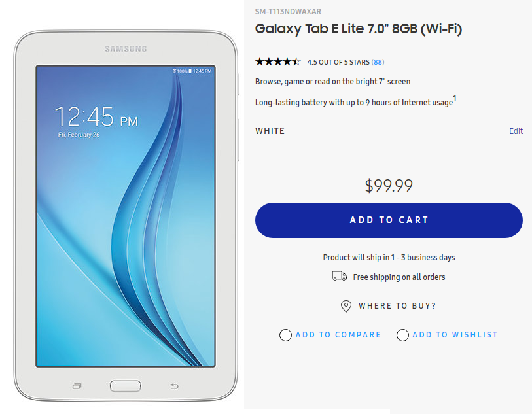Click the tablet's home button

(x=125, y=386)
